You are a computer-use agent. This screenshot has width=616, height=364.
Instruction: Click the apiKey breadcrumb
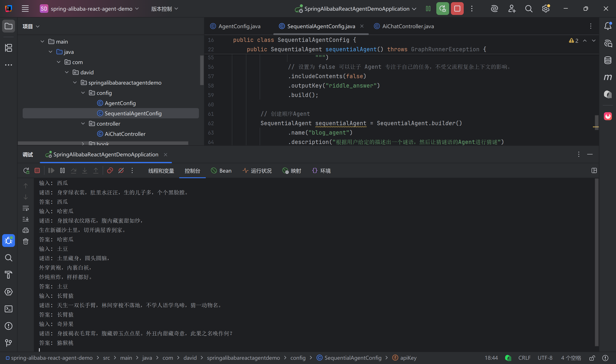click(404, 358)
